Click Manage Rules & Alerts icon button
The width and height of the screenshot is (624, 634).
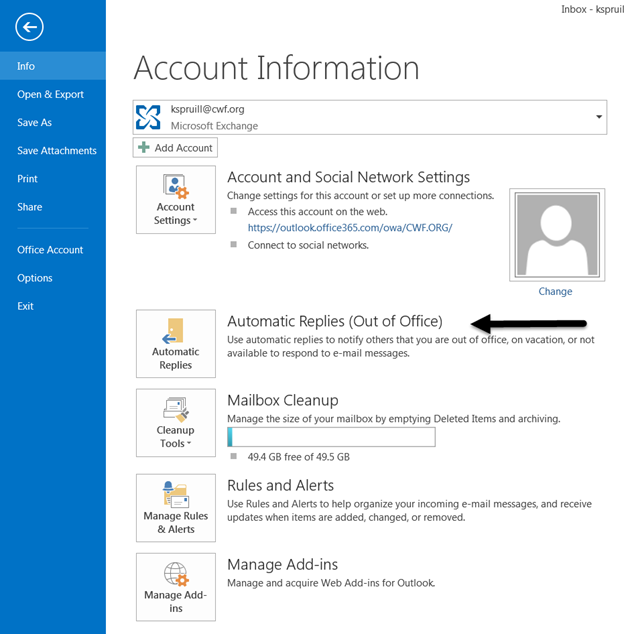pyautogui.click(x=176, y=508)
